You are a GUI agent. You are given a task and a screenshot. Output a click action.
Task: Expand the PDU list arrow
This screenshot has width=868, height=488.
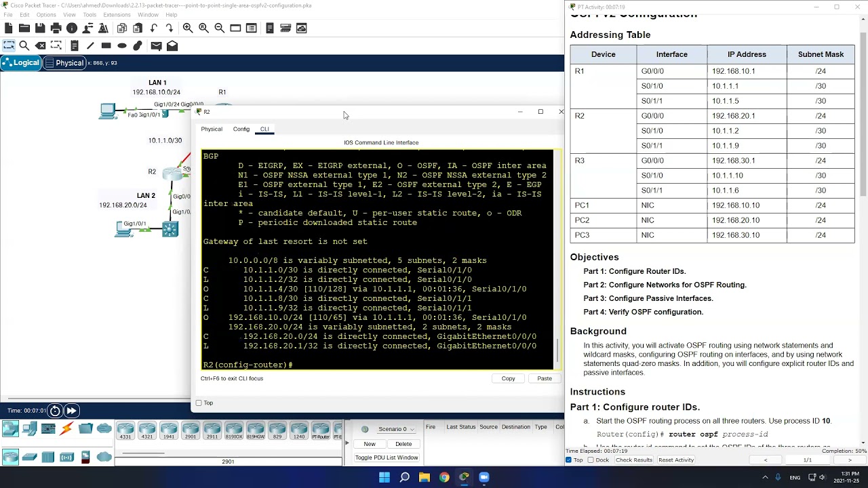click(347, 443)
